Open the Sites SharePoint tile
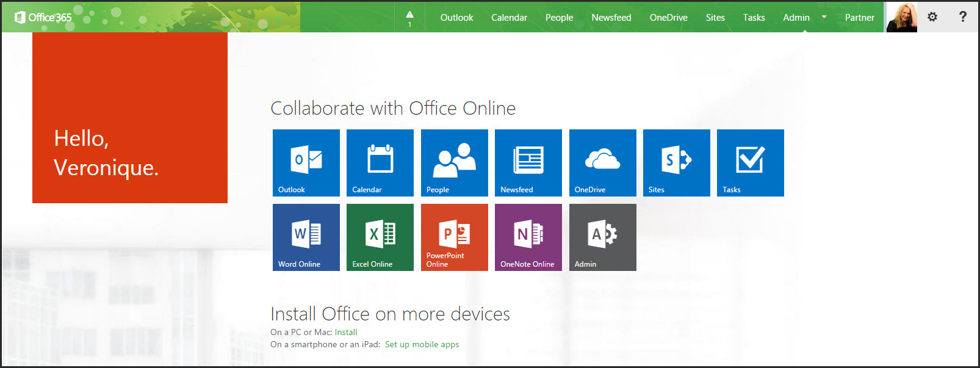This screenshot has height=368, width=980. point(676,162)
